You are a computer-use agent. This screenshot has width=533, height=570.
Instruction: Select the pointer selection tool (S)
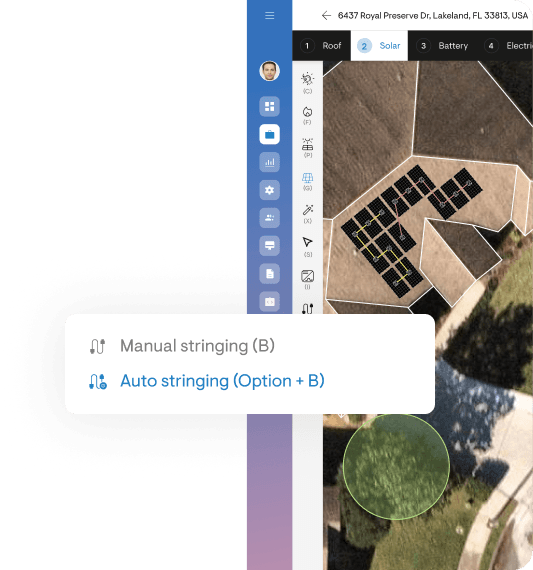pyautogui.click(x=308, y=247)
